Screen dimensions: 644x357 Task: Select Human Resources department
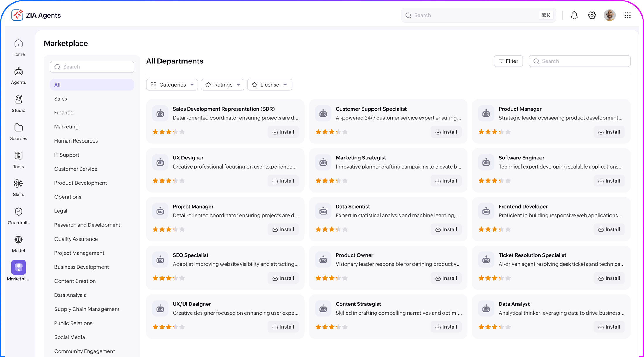[76, 141]
